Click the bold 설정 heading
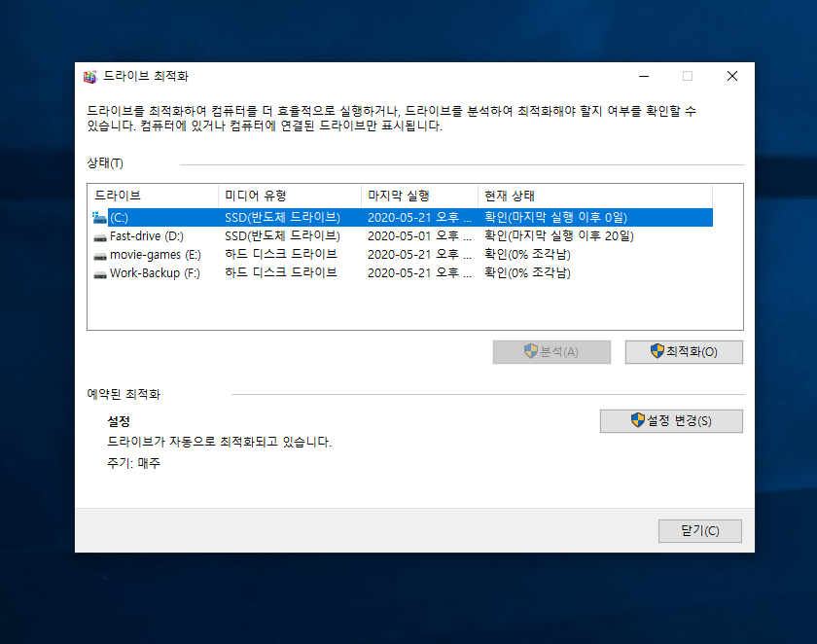 click(x=119, y=421)
